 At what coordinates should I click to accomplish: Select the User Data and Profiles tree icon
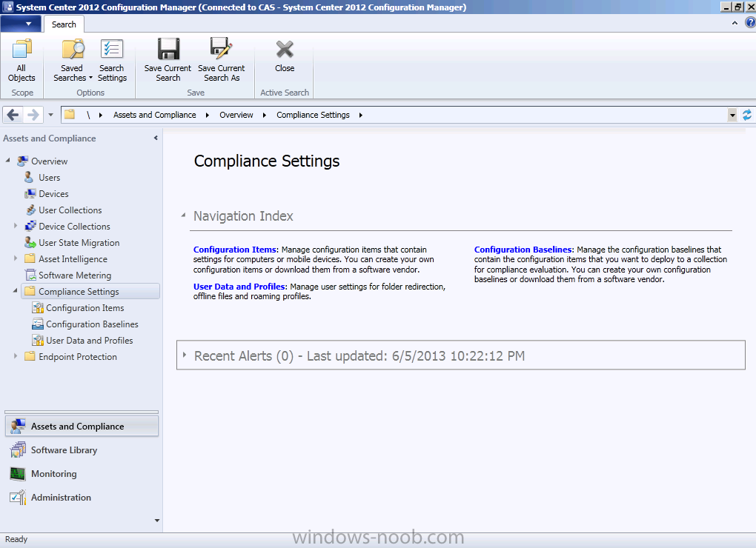coord(38,340)
